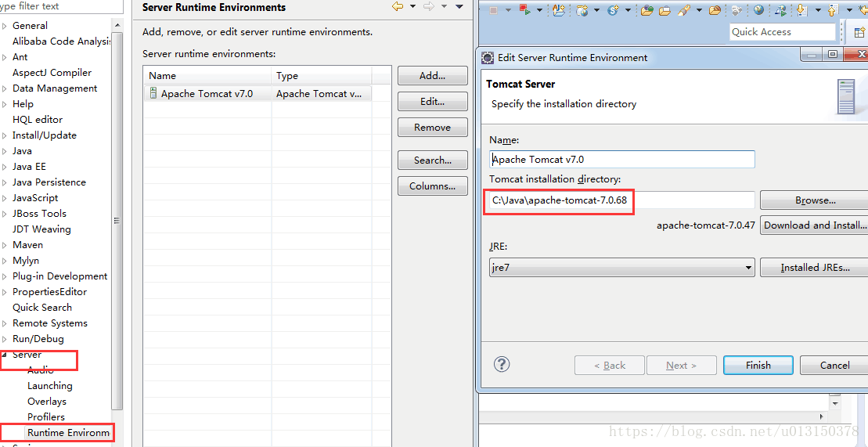Click the Open Perspective icon near Quick Access
Image resolution: width=868 pixels, height=447 pixels.
coord(859,32)
